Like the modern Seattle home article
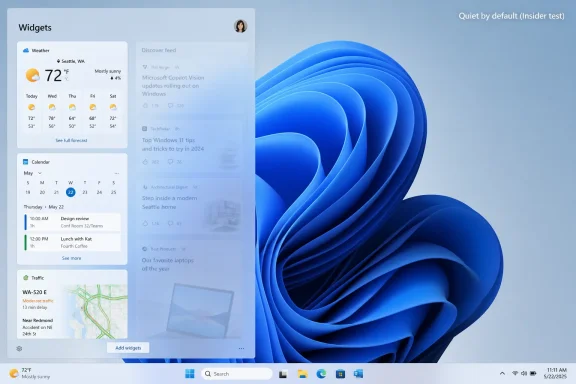This screenshot has width=576, height=384. [145, 223]
